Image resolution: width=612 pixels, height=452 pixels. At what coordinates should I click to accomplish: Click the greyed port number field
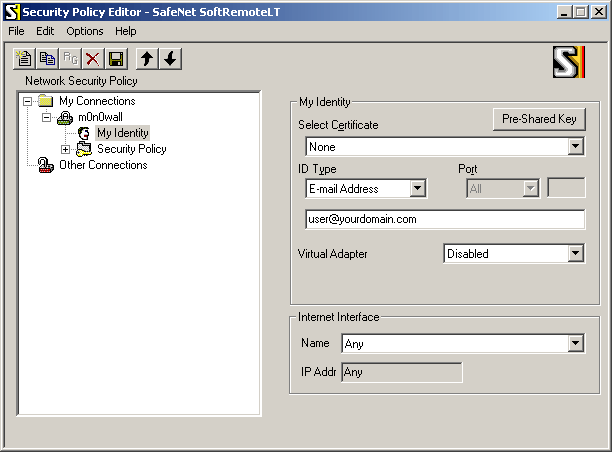coord(566,188)
